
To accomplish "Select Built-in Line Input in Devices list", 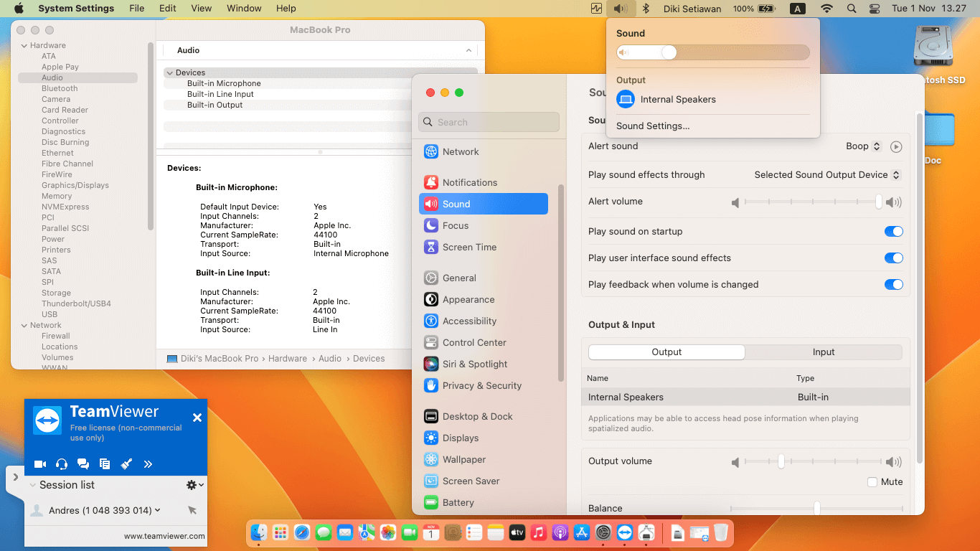I will coord(220,94).
